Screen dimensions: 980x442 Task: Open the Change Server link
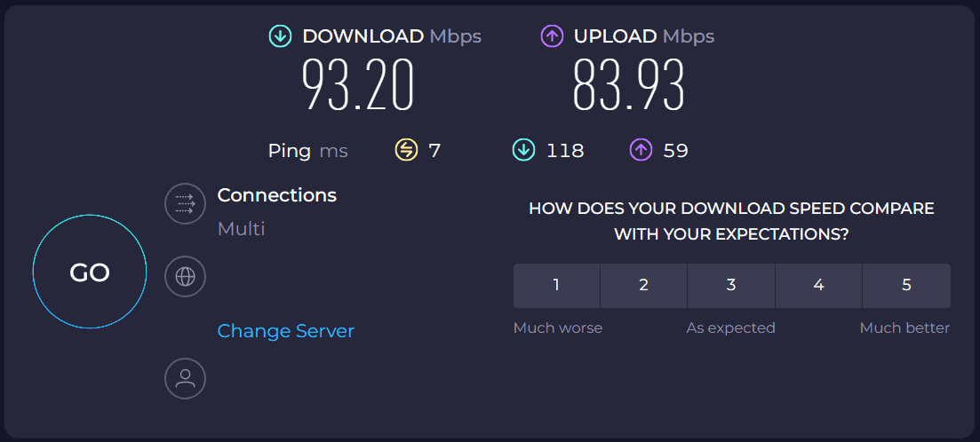tap(286, 331)
